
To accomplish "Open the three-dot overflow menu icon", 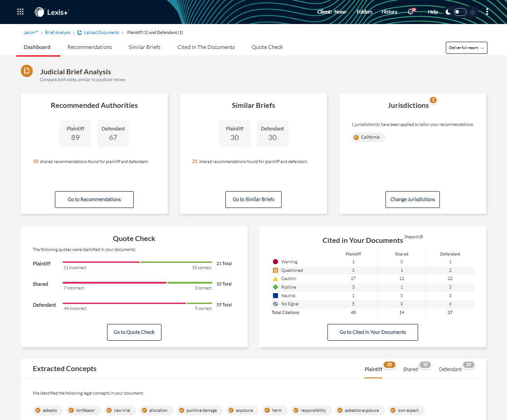I will [487, 12].
